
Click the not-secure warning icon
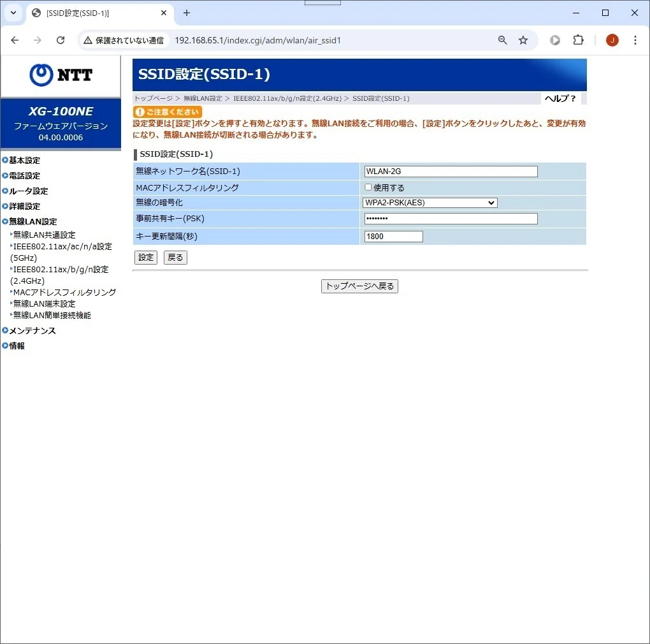pyautogui.click(x=88, y=40)
